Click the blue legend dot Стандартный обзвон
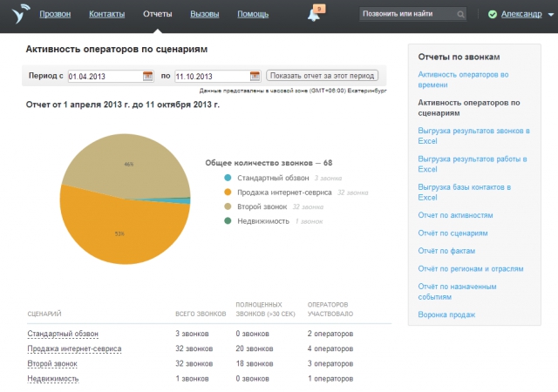The height and width of the screenshot is (392, 558). 228,178
